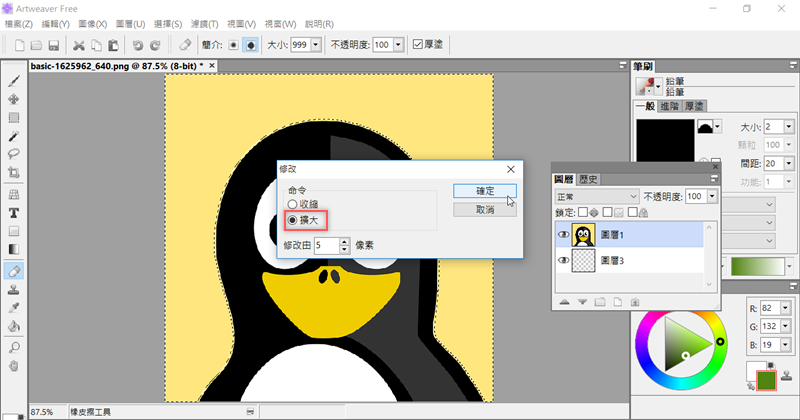Screen dimensions: 800x420
Task: Hide layer 圖層1 with its eye icon
Action: point(562,234)
